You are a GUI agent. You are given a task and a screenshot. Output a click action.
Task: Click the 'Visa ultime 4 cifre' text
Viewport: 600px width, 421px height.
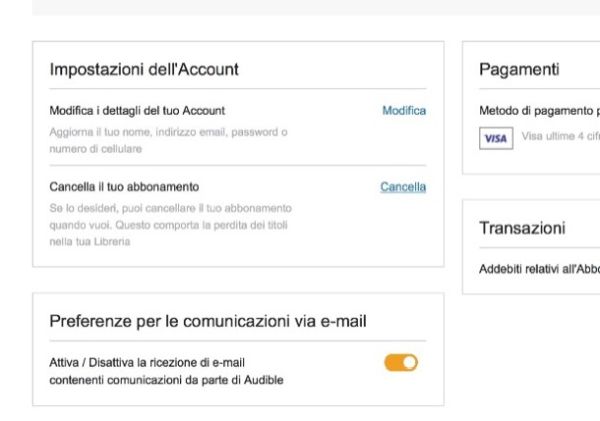click(x=560, y=137)
